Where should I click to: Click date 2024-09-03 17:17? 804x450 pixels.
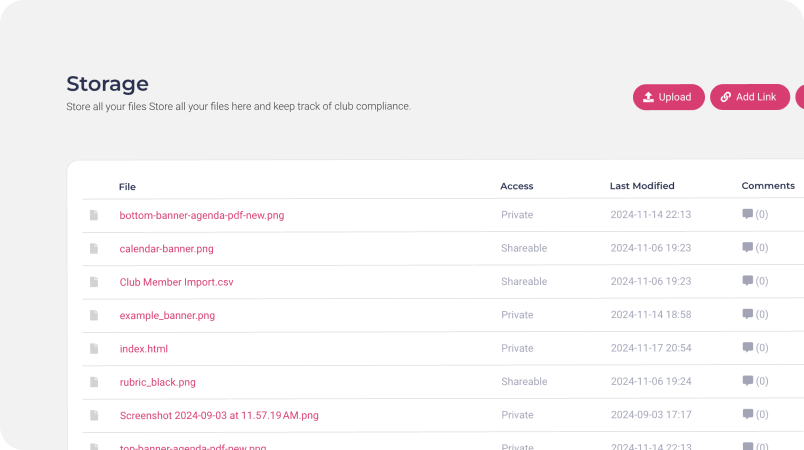click(651, 415)
